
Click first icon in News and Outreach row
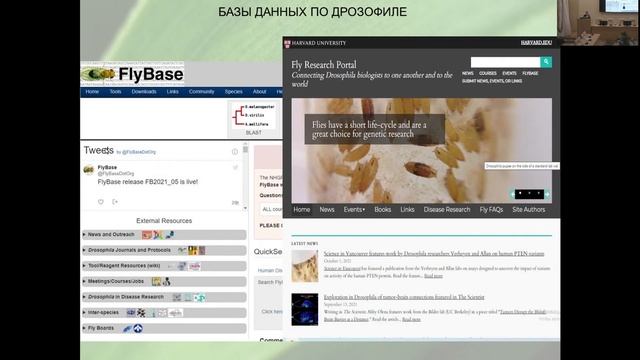pyautogui.click(x=147, y=235)
